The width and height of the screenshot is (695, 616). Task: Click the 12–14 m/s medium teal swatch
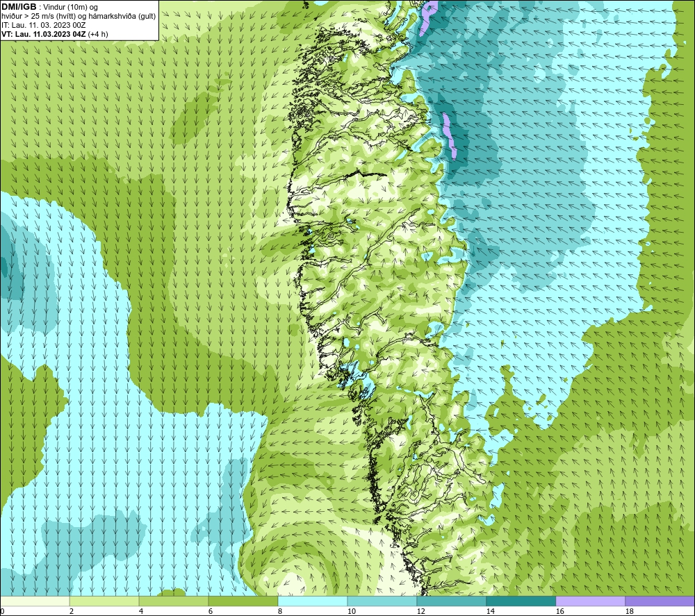pos(451,601)
